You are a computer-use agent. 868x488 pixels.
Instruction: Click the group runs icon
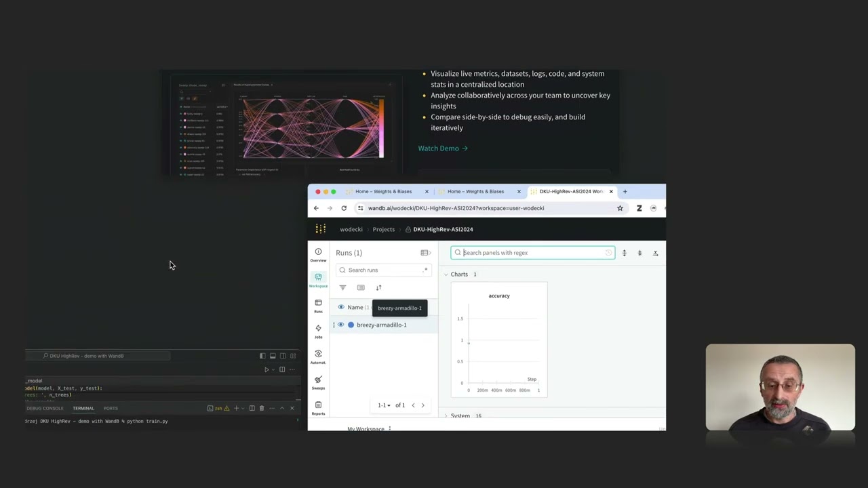361,287
